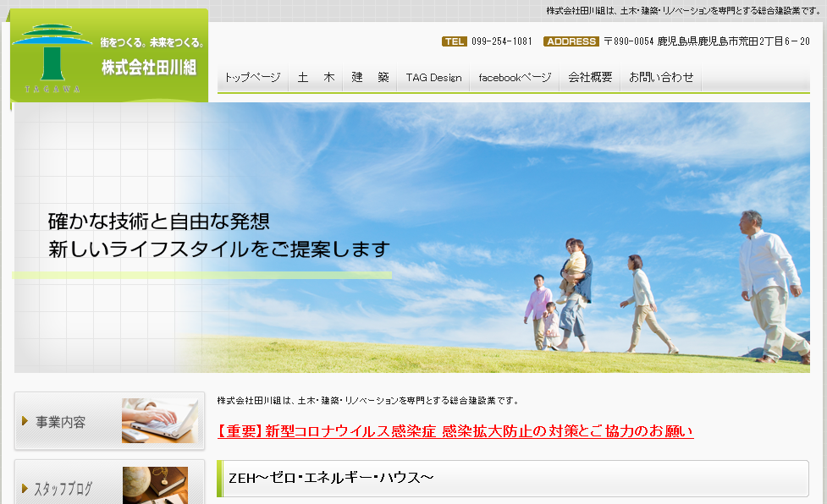Expand the ZEH〜ゼロ・エネルギー・ハウス〜 item

(x=328, y=477)
